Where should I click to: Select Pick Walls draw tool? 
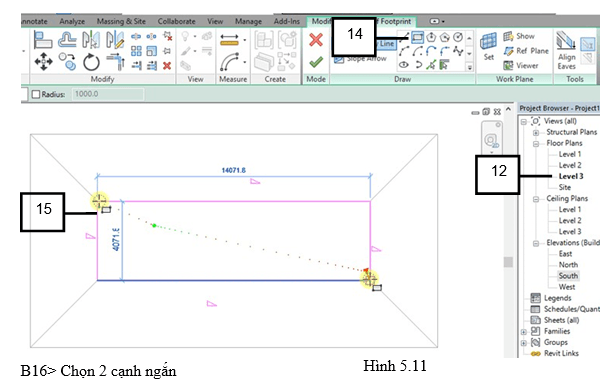(444, 65)
